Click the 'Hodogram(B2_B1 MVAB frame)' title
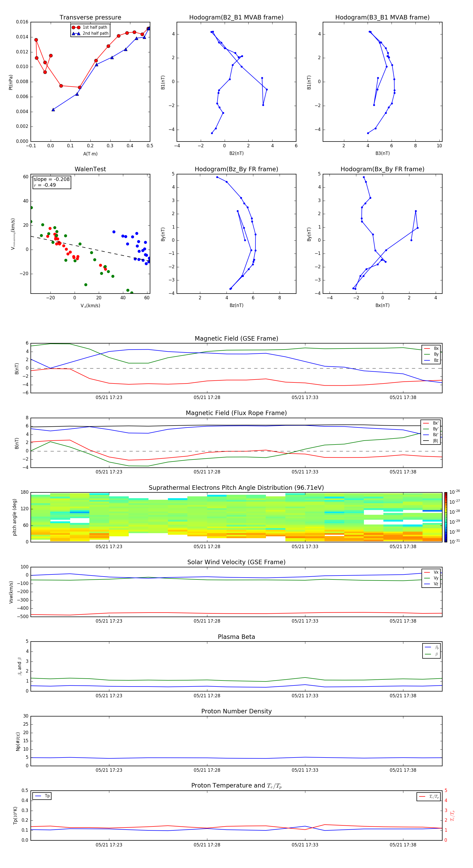Viewport: 473px width, 868px height. [236, 18]
